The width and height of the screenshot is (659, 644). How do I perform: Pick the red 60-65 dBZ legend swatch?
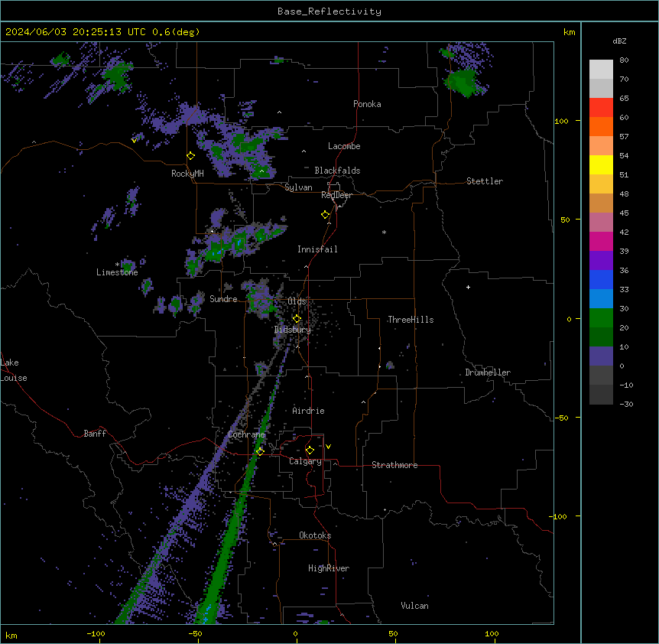click(x=601, y=107)
